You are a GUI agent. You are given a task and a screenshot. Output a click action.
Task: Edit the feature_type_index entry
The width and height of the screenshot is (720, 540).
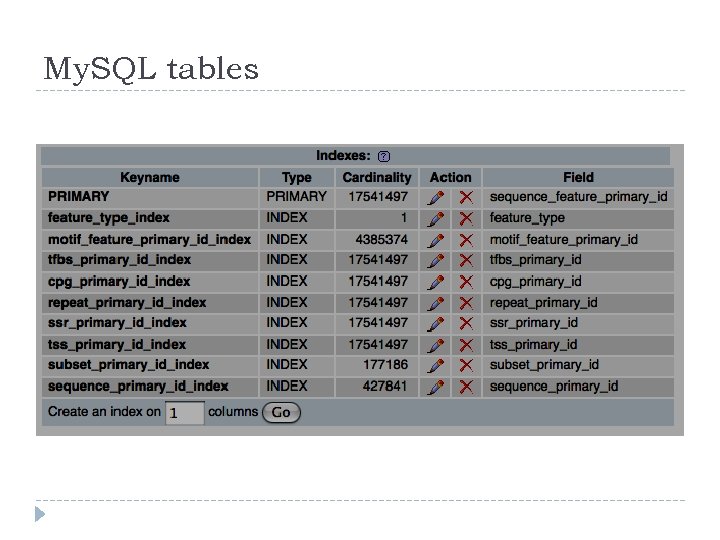pyautogui.click(x=436, y=218)
